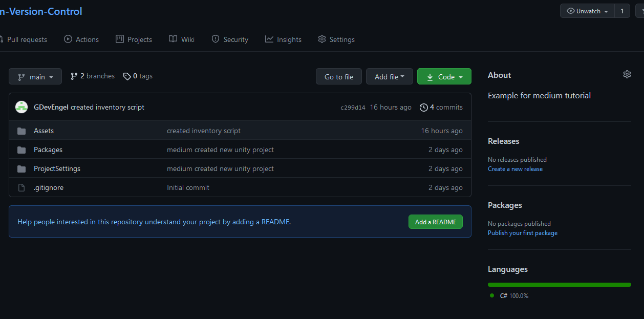Open Assets row created inventory script message
Screen dimensions: 644x319
(204, 131)
